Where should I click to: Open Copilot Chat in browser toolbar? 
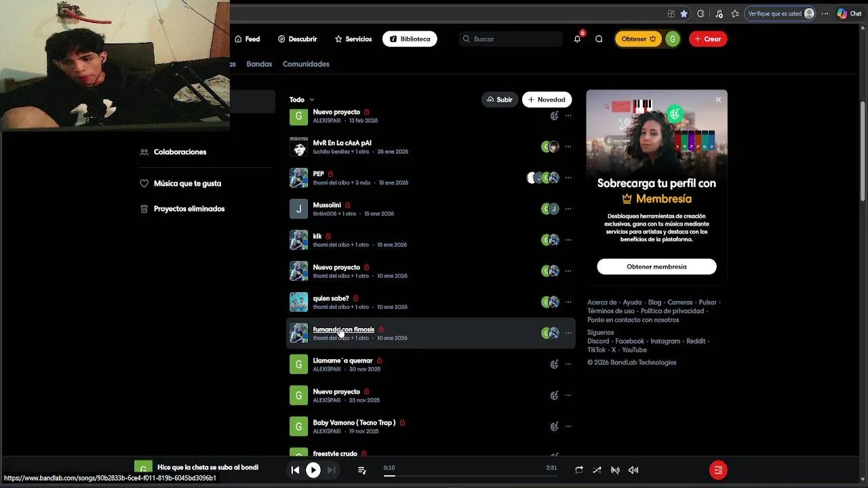(x=849, y=14)
